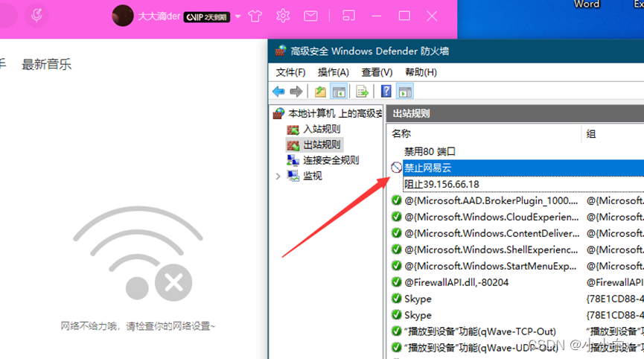Select qWave-UDP-Out rule row
The width and height of the screenshot is (644, 359).
[517, 348]
